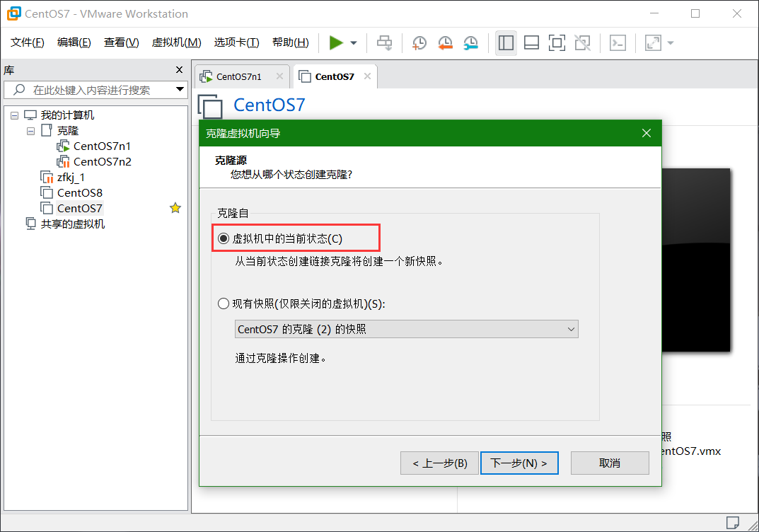759x532 pixels.
Task: Open the 编辑(E) menu
Action: pos(74,42)
